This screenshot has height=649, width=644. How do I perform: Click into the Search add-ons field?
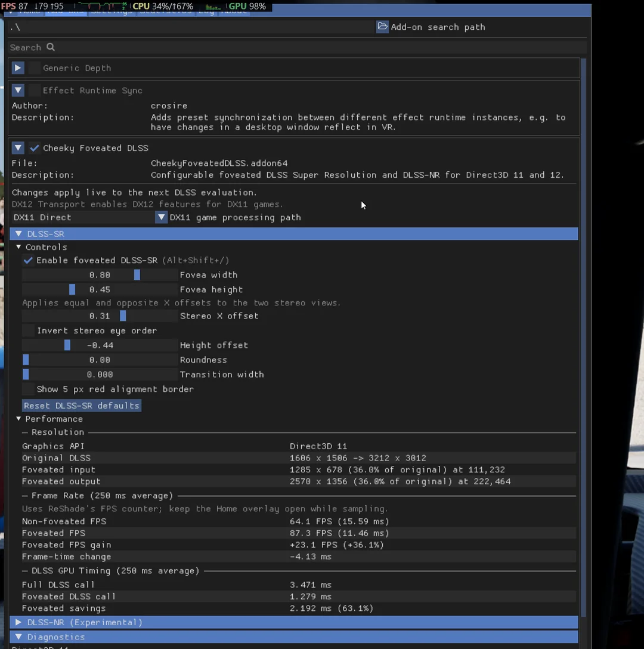click(297, 47)
